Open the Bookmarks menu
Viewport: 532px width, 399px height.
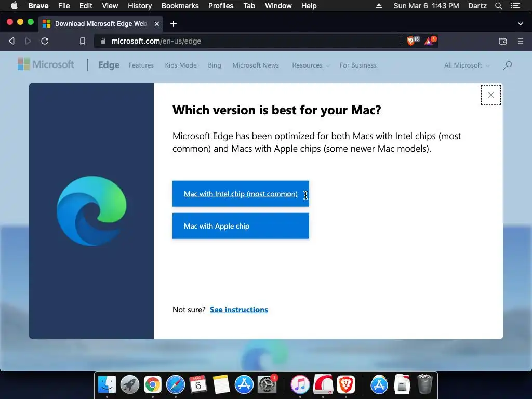point(180,6)
